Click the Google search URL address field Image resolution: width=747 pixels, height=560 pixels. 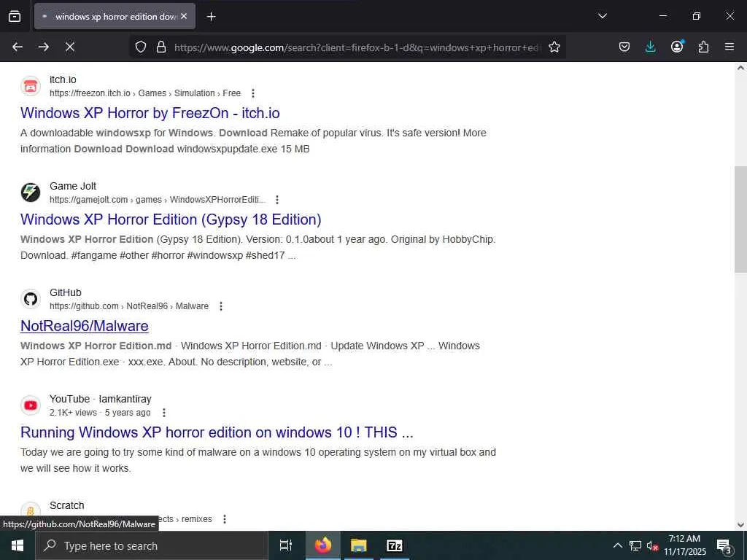click(357, 47)
